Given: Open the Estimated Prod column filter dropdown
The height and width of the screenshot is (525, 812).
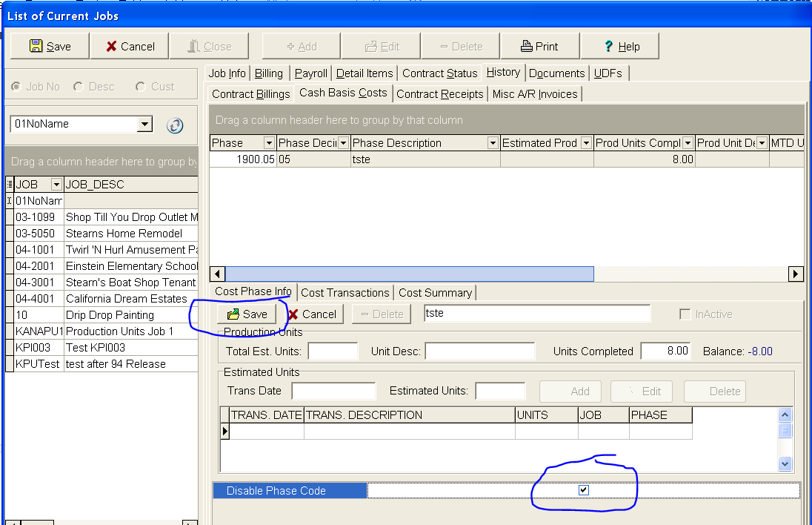Looking at the screenshot, I should [586, 143].
